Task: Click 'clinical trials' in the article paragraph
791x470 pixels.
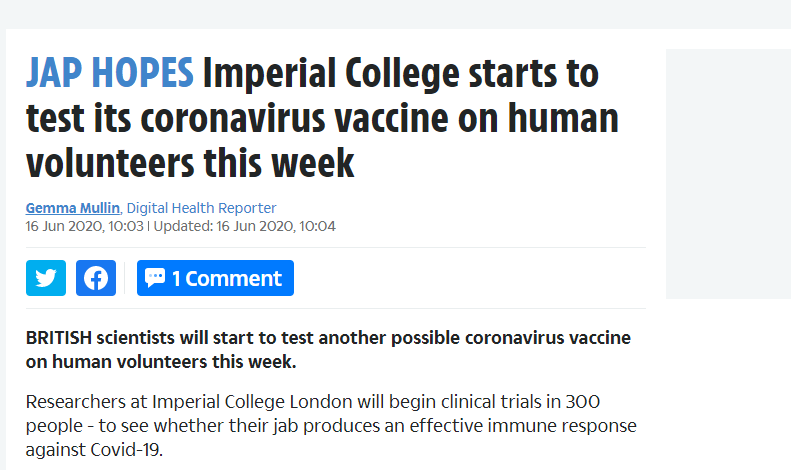Action: tap(423, 401)
